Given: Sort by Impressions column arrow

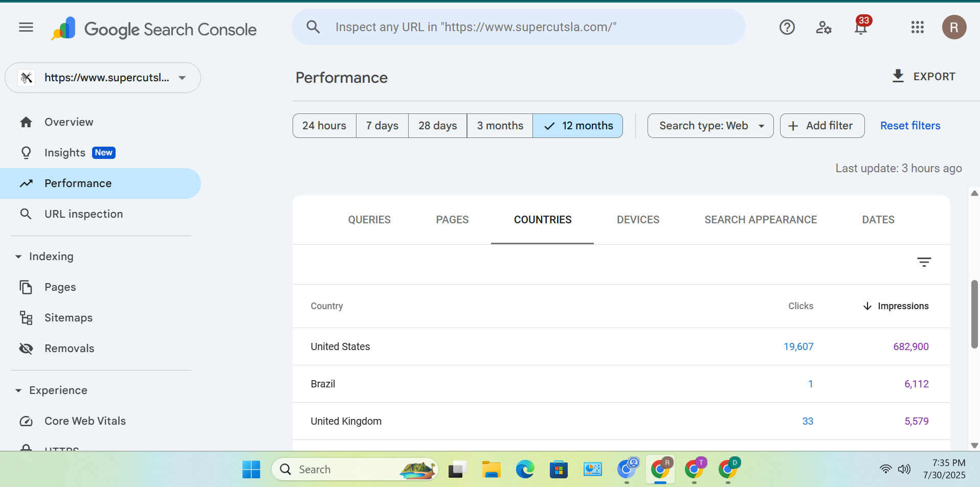Looking at the screenshot, I should tap(867, 306).
